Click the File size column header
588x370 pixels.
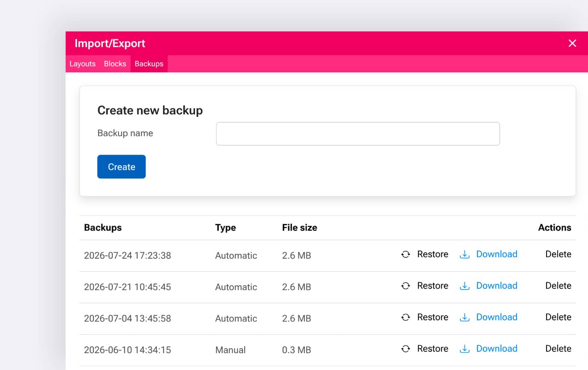(x=300, y=228)
